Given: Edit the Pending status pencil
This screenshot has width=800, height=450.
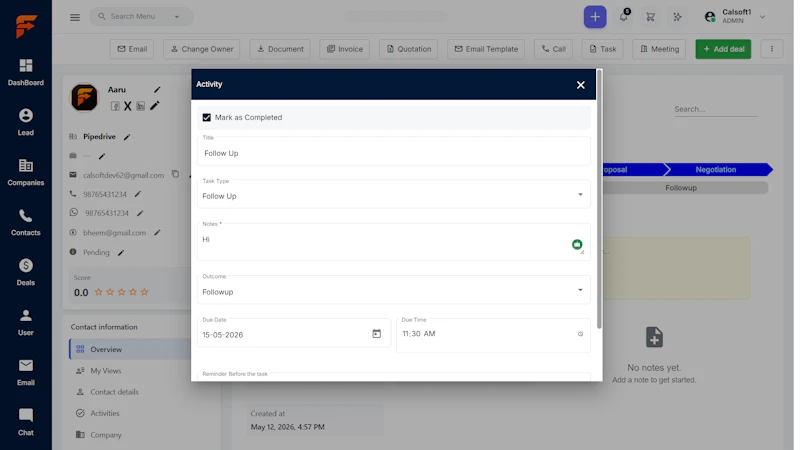Looking at the screenshot, I should 121,253.
